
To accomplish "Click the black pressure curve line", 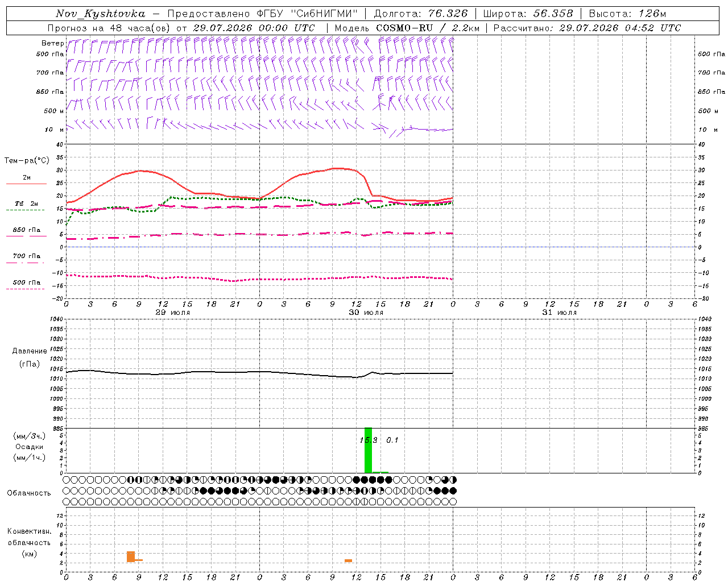I will tap(259, 372).
